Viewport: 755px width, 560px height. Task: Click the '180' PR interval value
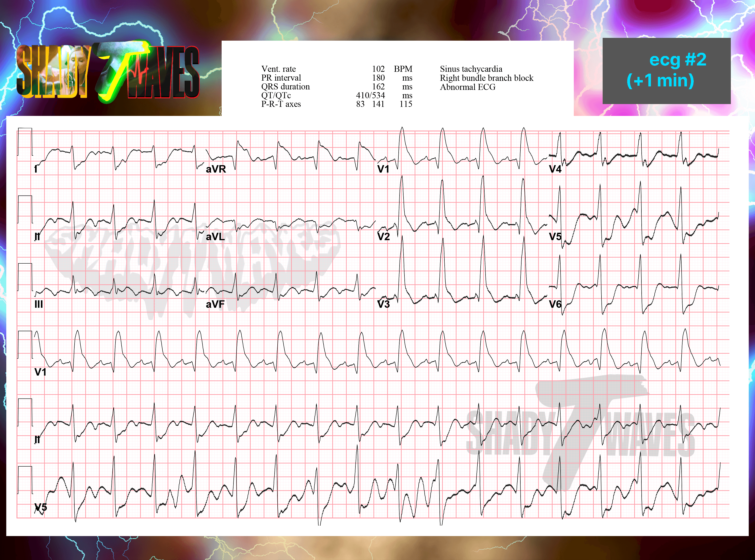[378, 78]
